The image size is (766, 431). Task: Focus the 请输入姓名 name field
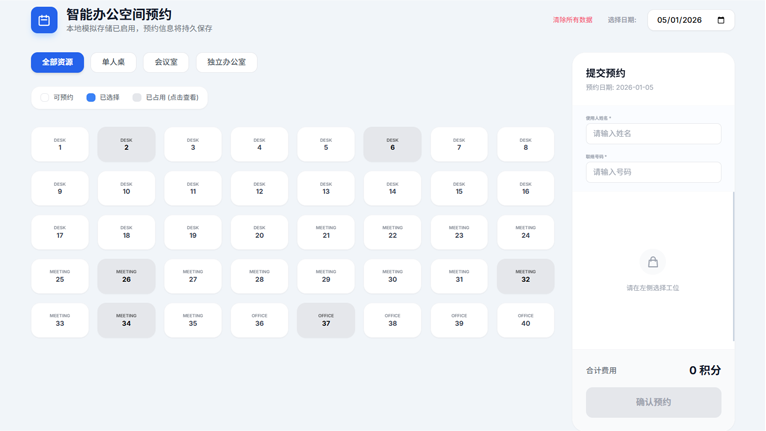tap(653, 133)
